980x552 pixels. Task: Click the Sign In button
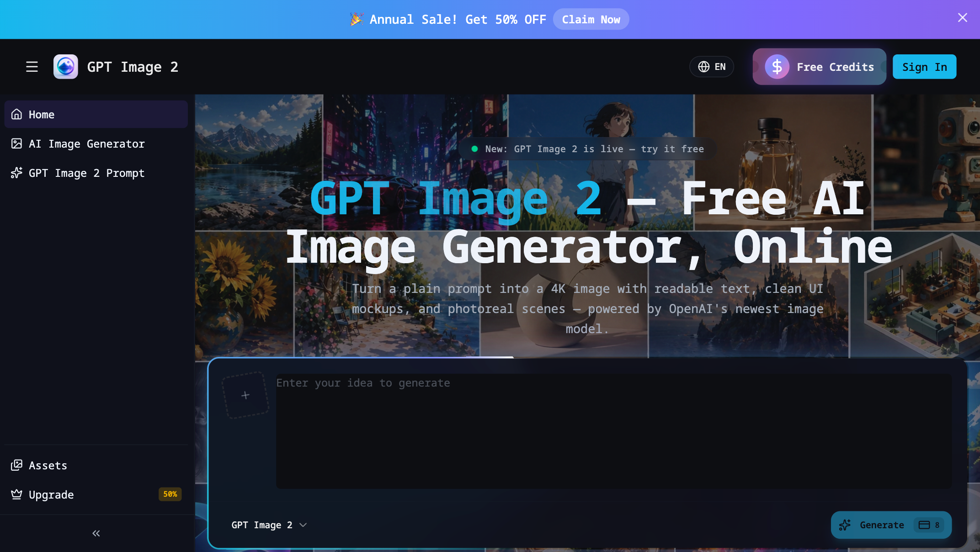click(x=924, y=67)
